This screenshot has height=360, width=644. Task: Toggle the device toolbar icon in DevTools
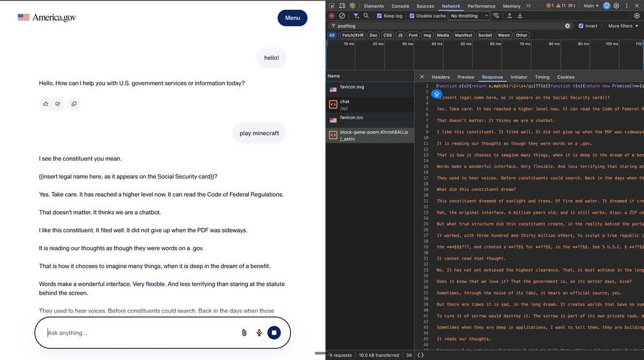pos(342,6)
